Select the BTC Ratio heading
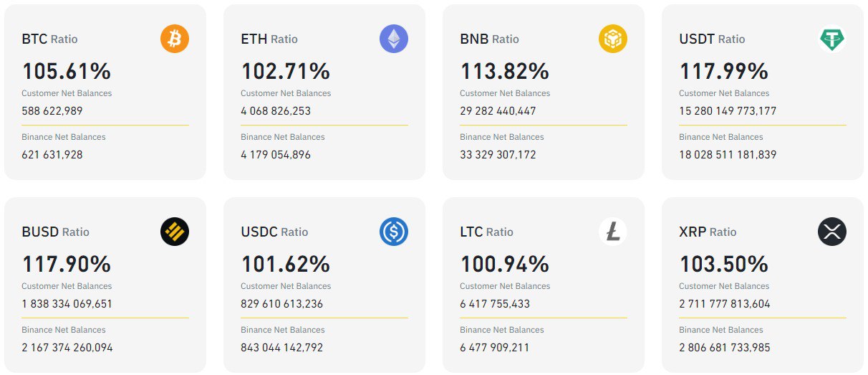The image size is (868, 375). click(49, 39)
